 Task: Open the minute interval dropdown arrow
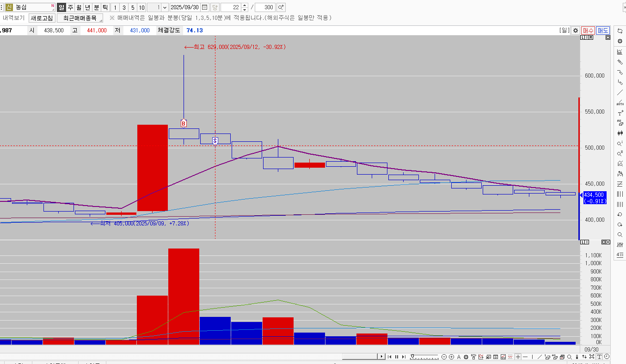tap(165, 7)
